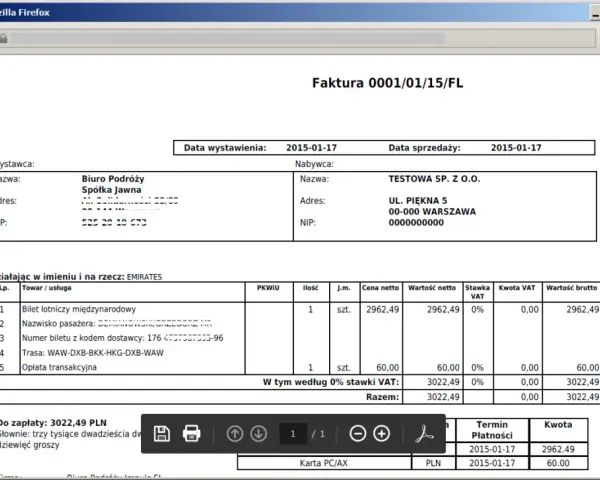Click the W tym według 0% stawki VAT label

coord(331,382)
